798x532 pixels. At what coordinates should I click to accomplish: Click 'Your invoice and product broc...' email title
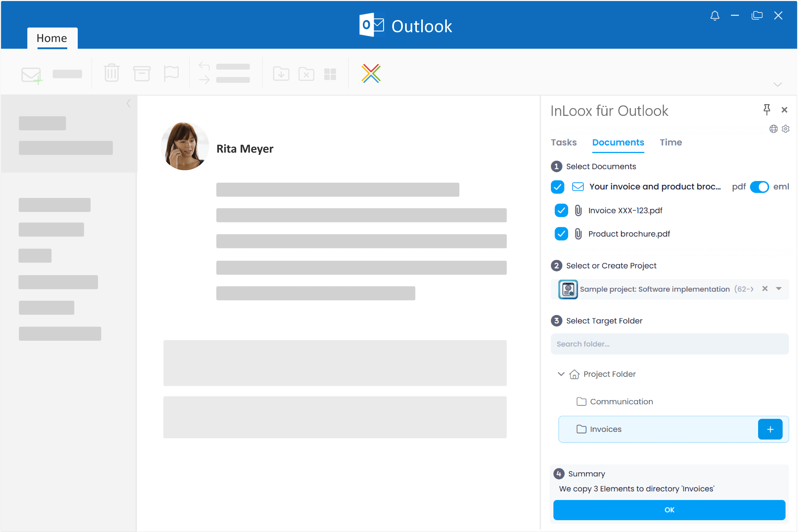(655, 187)
